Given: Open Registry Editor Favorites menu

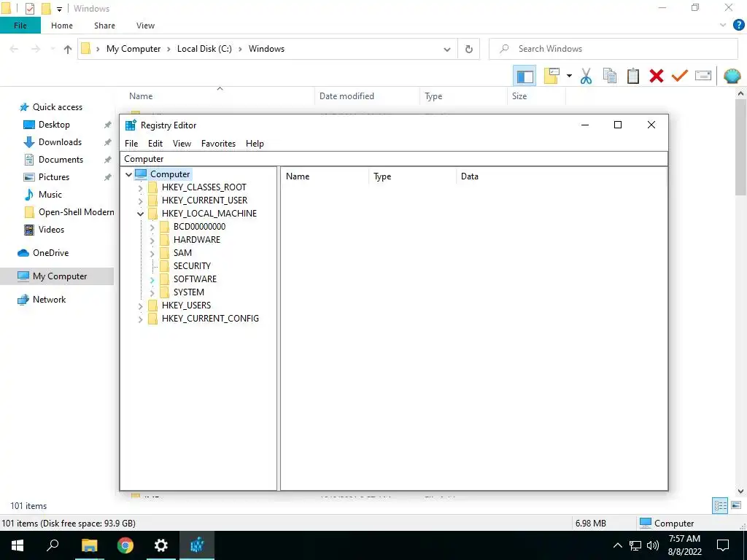Looking at the screenshot, I should click(x=218, y=144).
